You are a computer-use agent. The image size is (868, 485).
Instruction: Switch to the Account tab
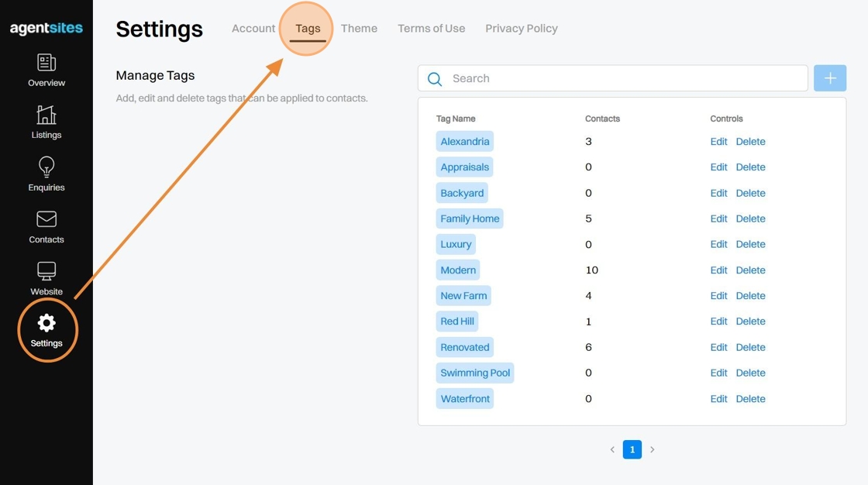253,29
